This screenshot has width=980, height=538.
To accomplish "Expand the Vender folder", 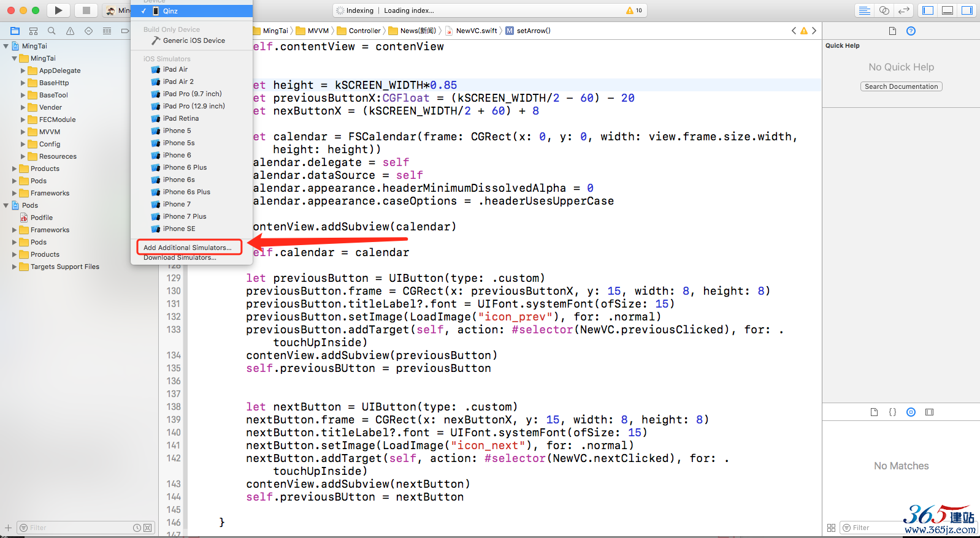I will 23,107.
